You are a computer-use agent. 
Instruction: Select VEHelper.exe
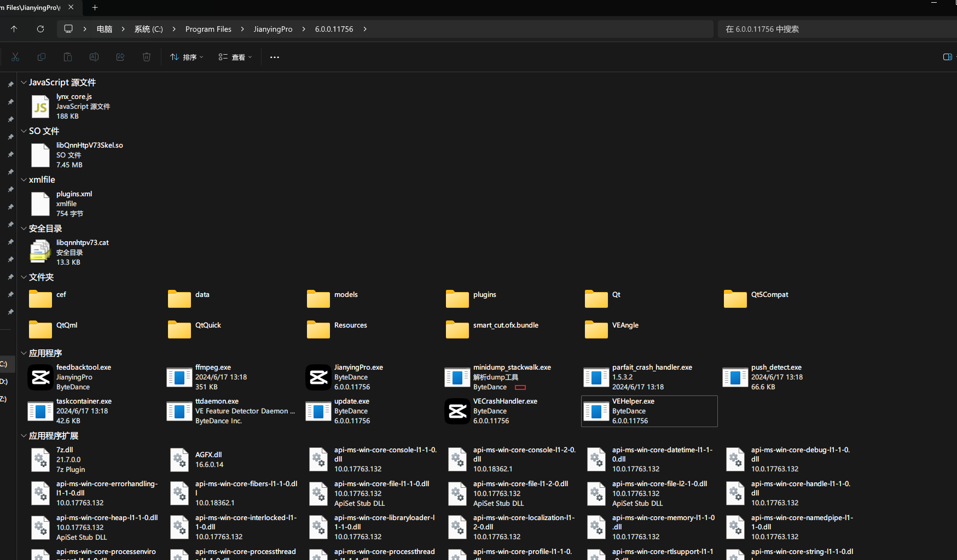click(649, 411)
